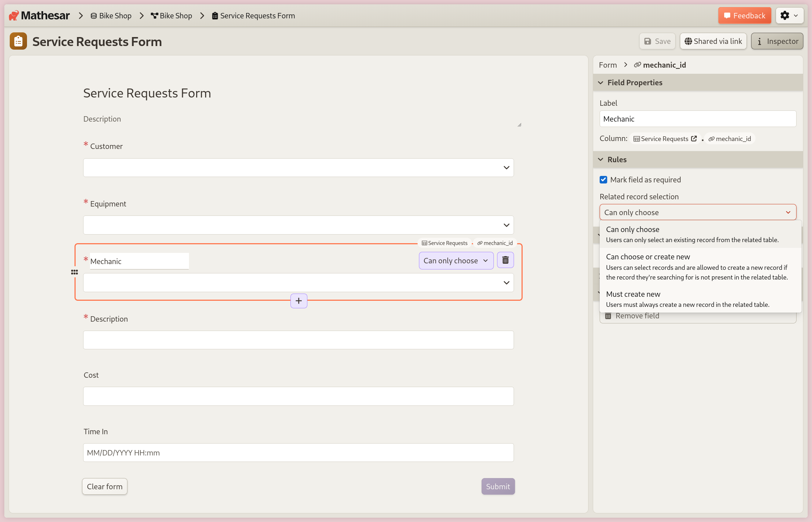This screenshot has height=522, width=812.
Task: Click the drag handle beside Mechanic field
Action: (75, 272)
